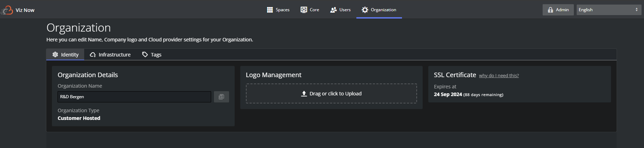644x148 pixels.
Task: Click the Organization gear icon
Action: (365, 10)
